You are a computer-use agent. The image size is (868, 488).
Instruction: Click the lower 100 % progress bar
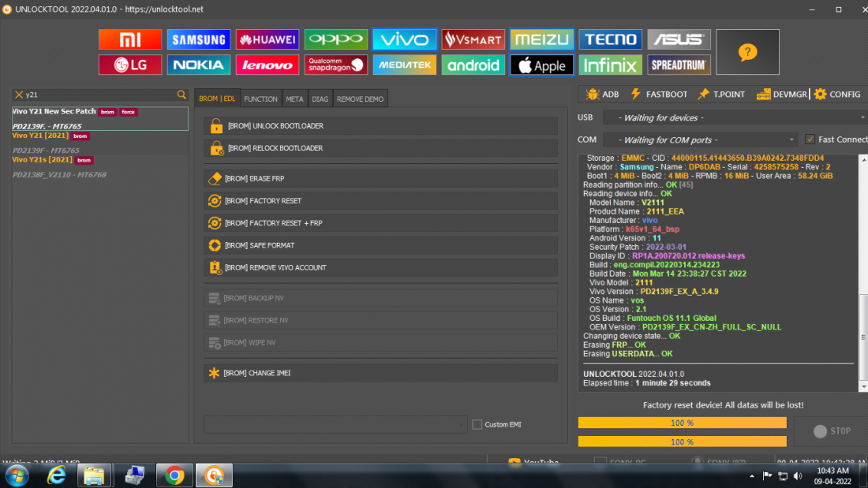(682, 441)
